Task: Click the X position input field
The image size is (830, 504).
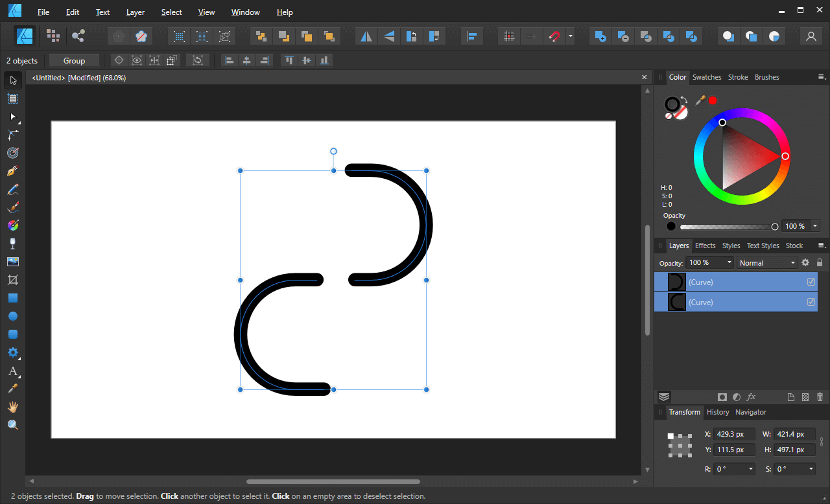Action: click(x=734, y=434)
